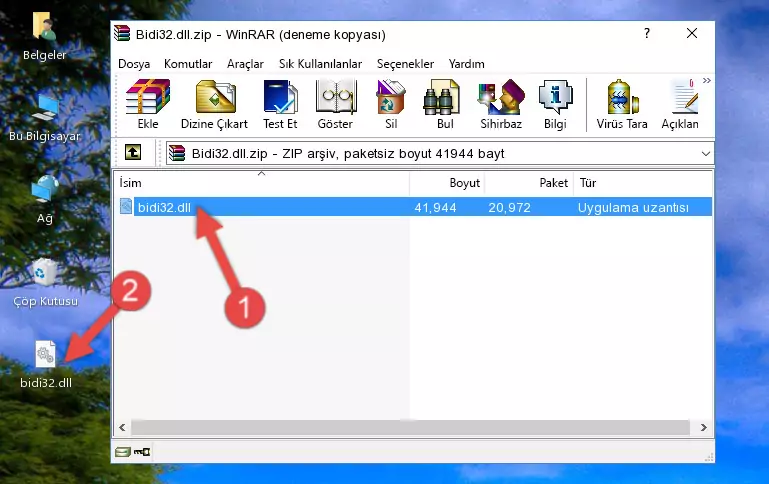Open the Dosya menu

[134, 64]
